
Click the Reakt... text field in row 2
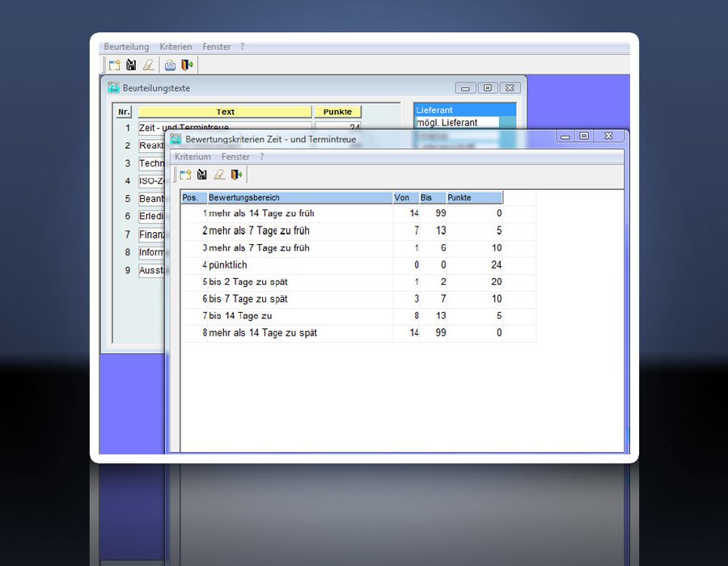click(x=151, y=146)
